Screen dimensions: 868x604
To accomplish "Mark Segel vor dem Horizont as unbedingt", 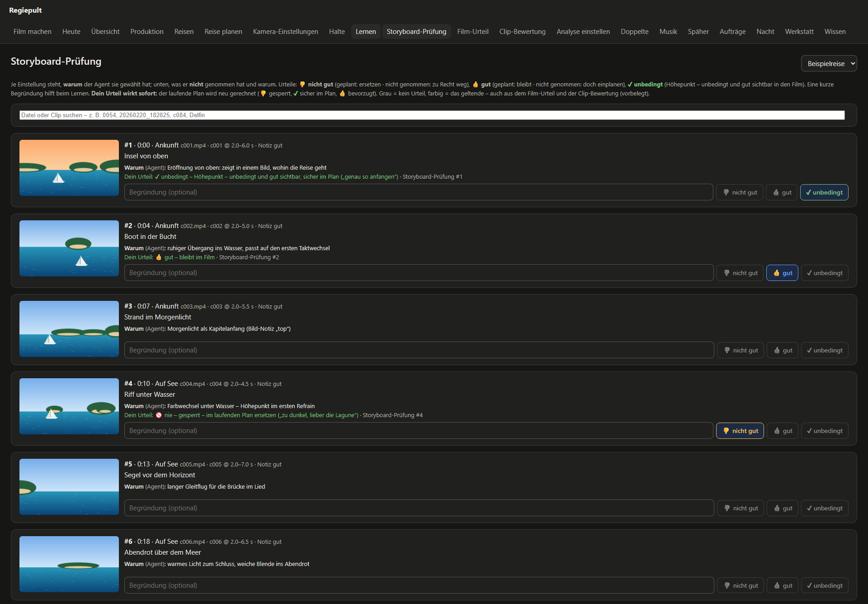I will click(825, 508).
